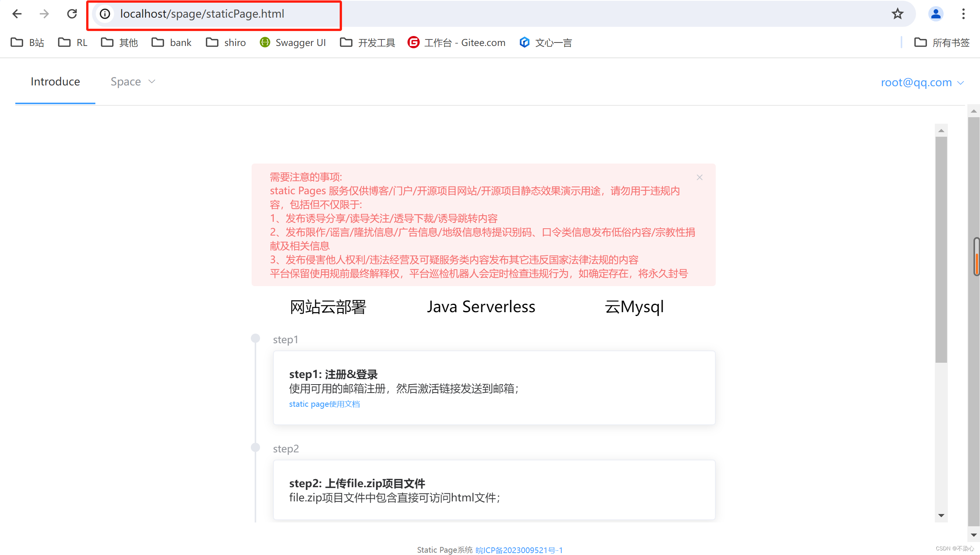Click 'step2: 上传file.zip项目文件' card title
980x555 pixels.
357,483
